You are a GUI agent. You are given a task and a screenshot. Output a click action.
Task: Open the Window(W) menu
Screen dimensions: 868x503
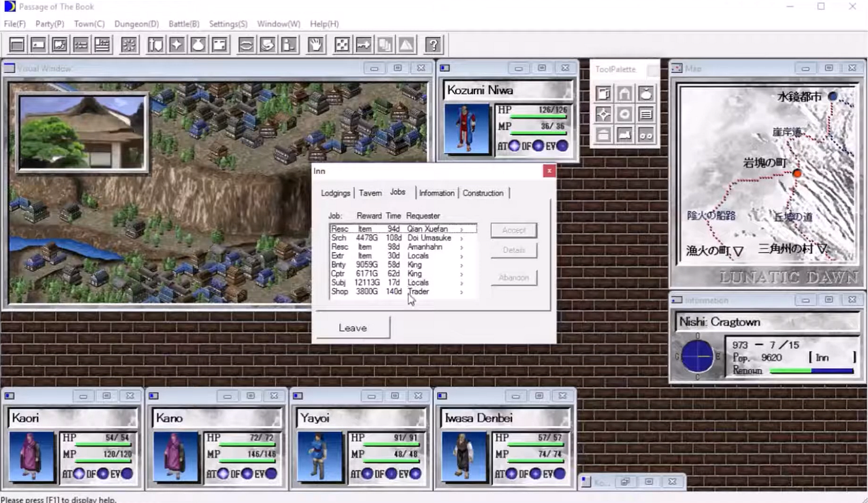[x=278, y=24]
